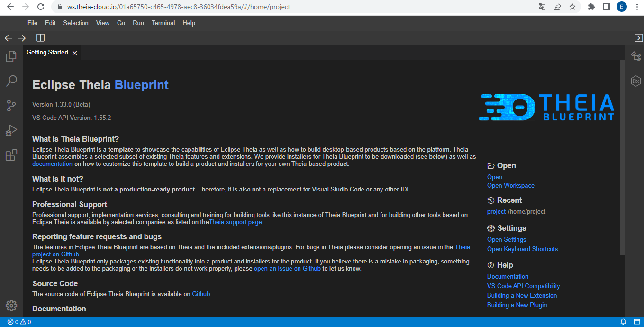Click the split editor icon in the toolbar
Viewport: 644px width, 327px height.
click(x=40, y=38)
